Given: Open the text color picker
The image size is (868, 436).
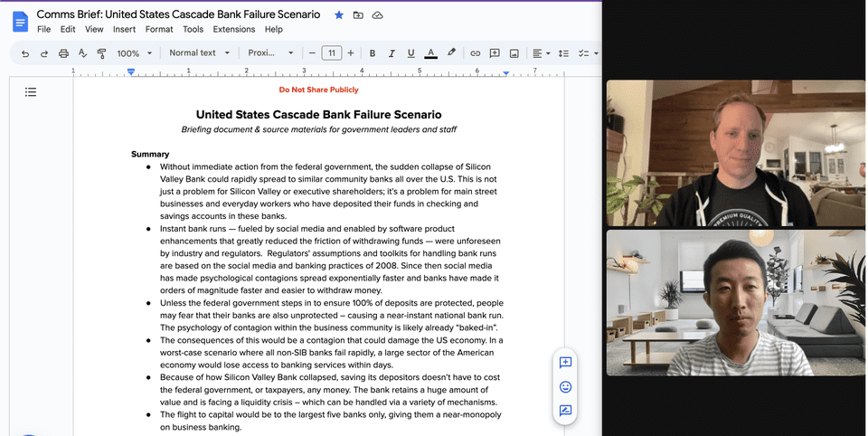Looking at the screenshot, I should (430, 53).
